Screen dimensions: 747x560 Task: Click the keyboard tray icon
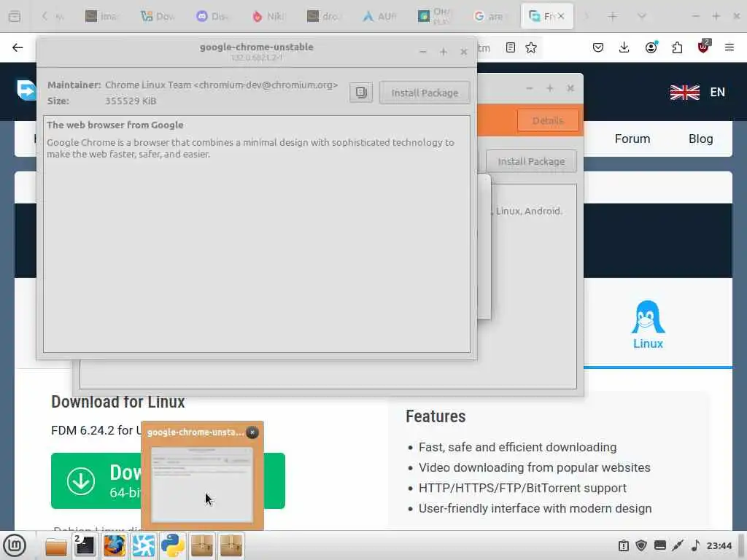tap(659, 545)
